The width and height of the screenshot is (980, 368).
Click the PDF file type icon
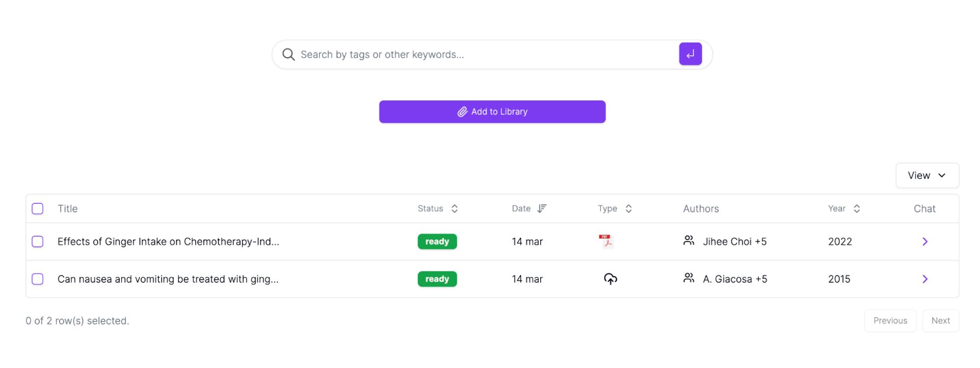tap(606, 242)
